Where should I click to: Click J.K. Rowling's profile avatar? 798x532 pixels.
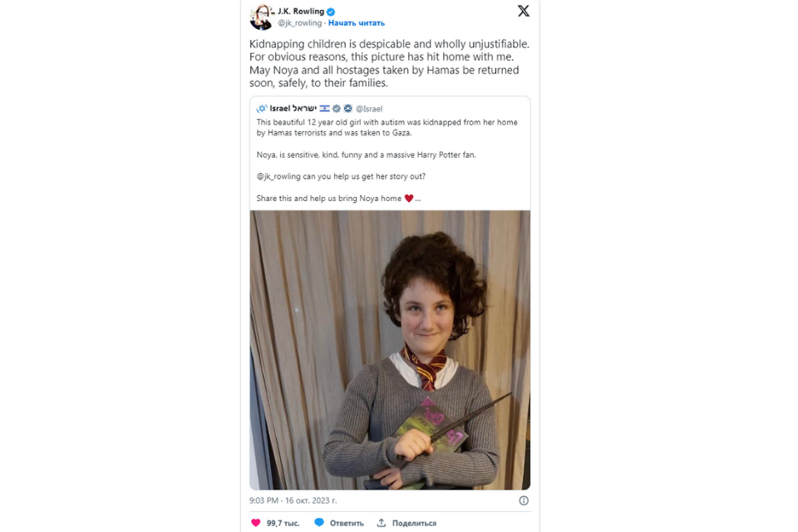coord(262,17)
